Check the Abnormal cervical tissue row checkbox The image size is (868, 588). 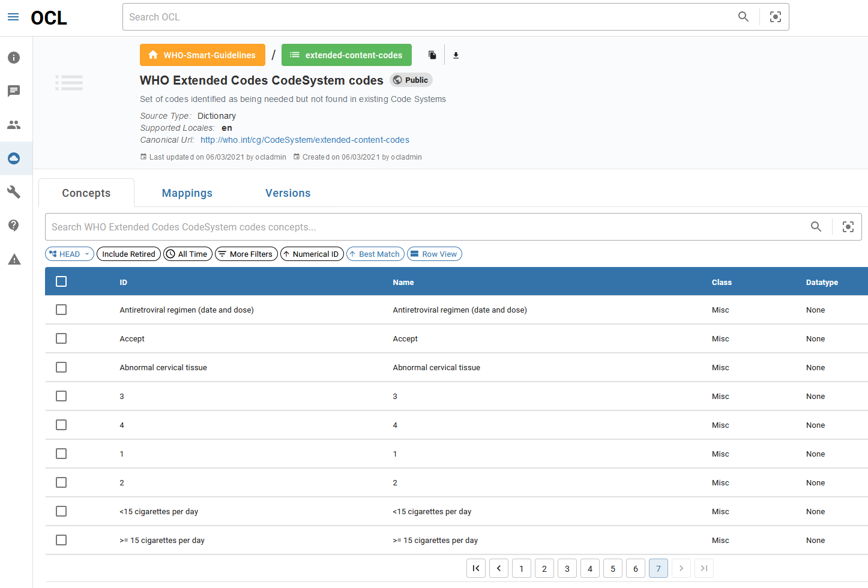click(x=61, y=367)
